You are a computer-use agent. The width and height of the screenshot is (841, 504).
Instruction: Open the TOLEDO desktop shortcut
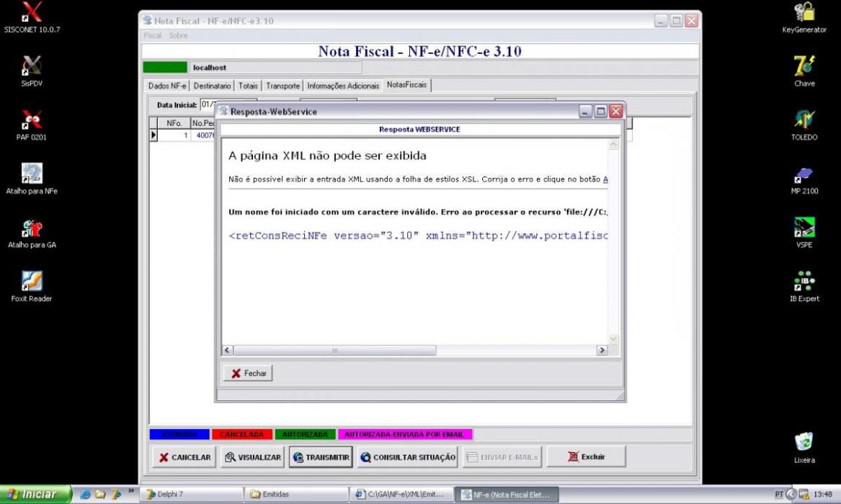tap(804, 125)
